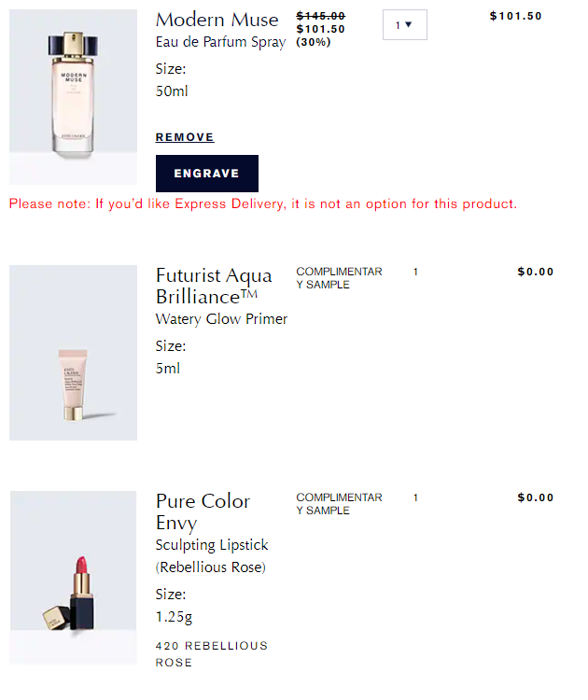The image size is (588, 700).
Task: Click the Sculpting Lipstick subtitle text
Action: (212, 545)
